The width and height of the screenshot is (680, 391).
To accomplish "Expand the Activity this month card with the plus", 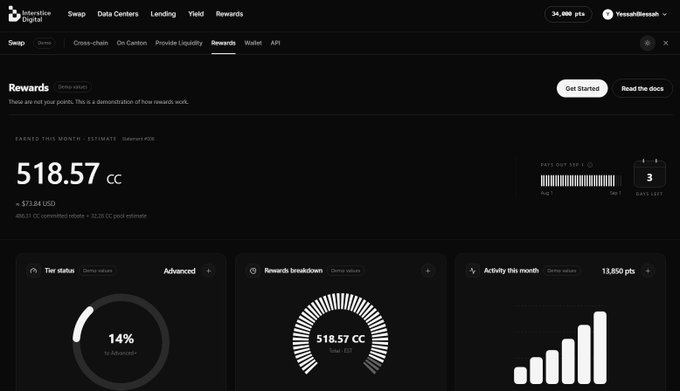I will (x=648, y=271).
